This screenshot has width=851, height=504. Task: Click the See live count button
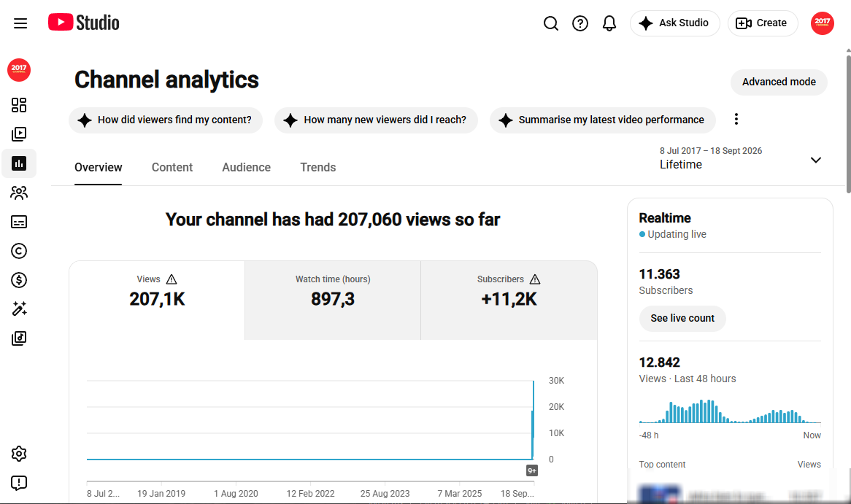(x=682, y=319)
